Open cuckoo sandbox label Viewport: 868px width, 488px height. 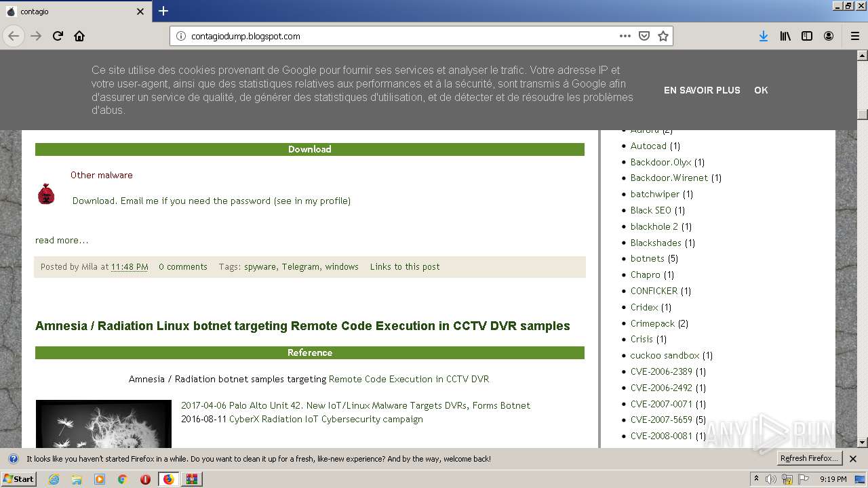click(x=665, y=355)
